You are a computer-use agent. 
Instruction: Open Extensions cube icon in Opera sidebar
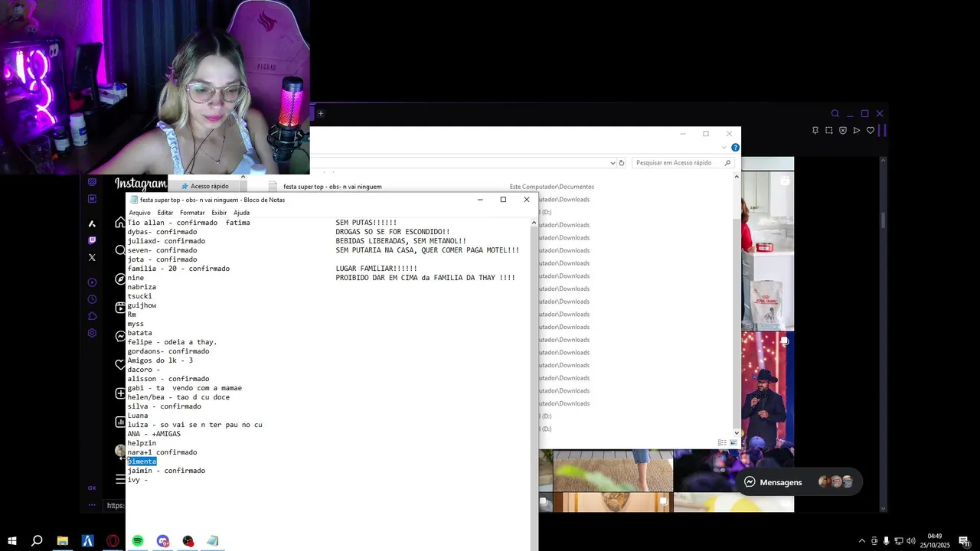coord(92,316)
